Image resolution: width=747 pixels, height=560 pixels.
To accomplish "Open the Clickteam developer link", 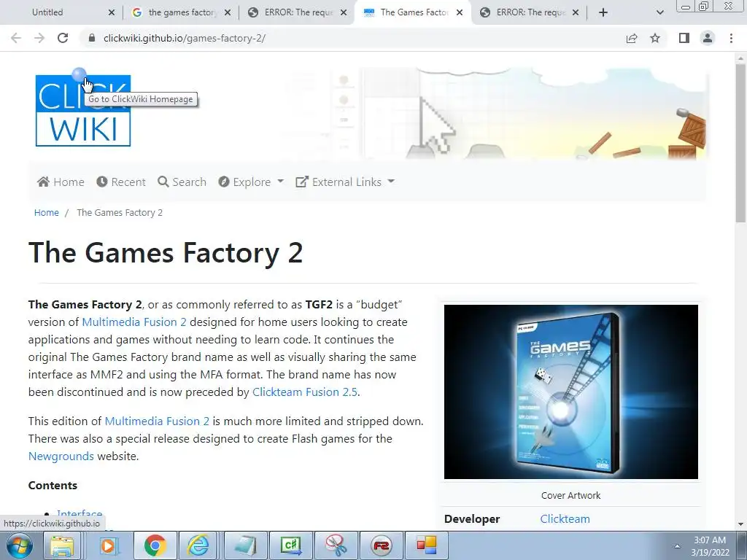I will click(x=565, y=518).
